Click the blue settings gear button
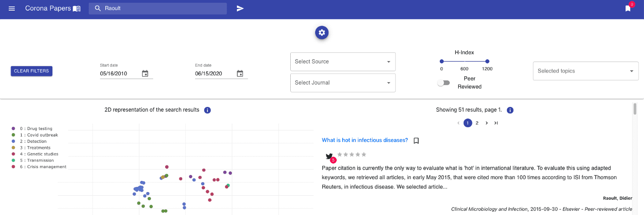The width and height of the screenshot is (644, 215). pos(322,33)
